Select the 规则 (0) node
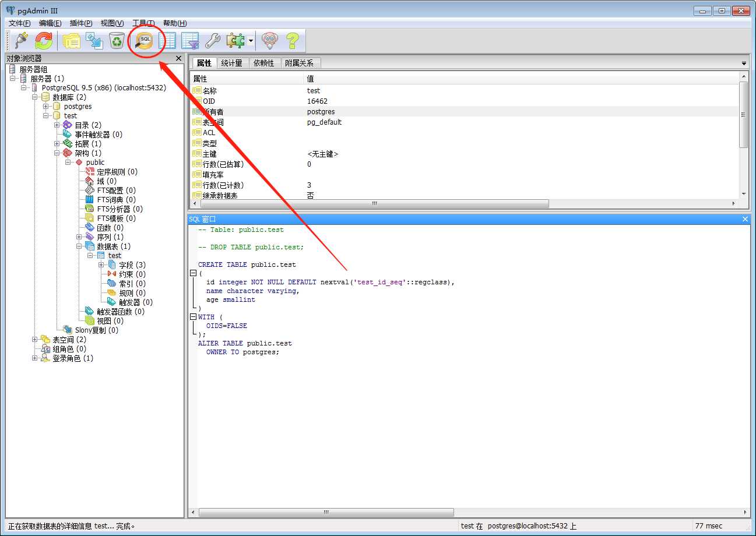756x536 pixels. tap(132, 293)
